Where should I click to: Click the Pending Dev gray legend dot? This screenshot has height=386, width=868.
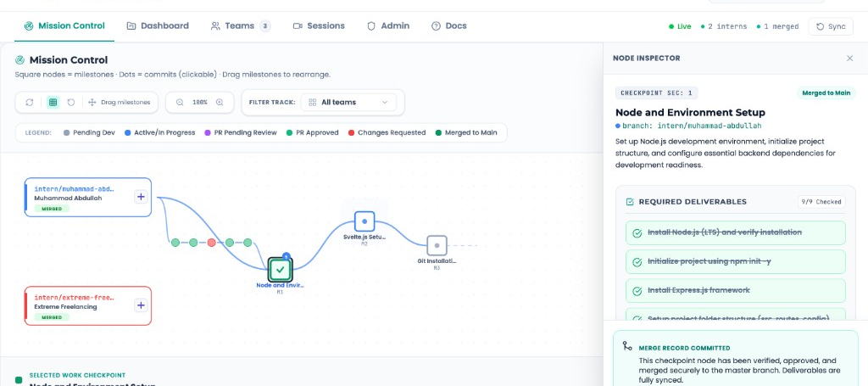(x=66, y=133)
